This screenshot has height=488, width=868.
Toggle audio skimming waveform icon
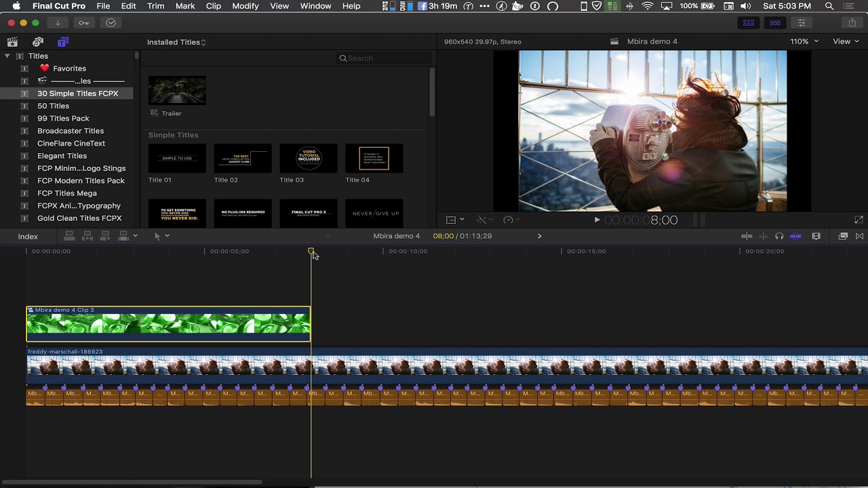764,236
